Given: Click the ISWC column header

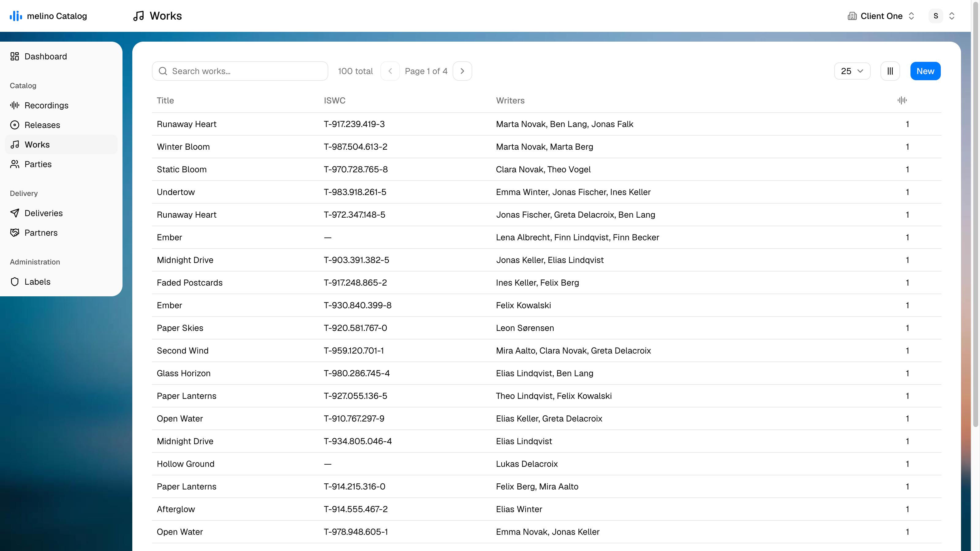Looking at the screenshot, I should 334,101.
